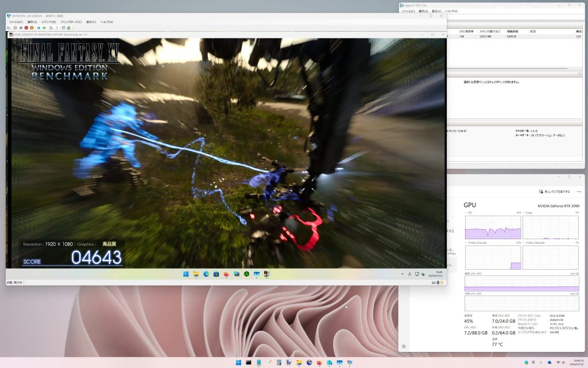
Task: Click the IME 'A' indicator in VM taskbar
Action: point(409,274)
